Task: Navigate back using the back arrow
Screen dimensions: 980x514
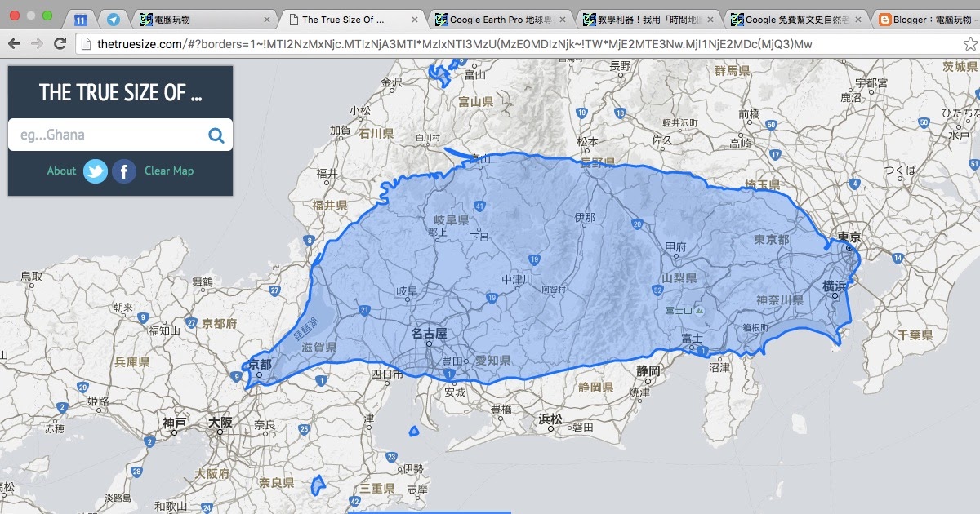Action: (x=15, y=42)
